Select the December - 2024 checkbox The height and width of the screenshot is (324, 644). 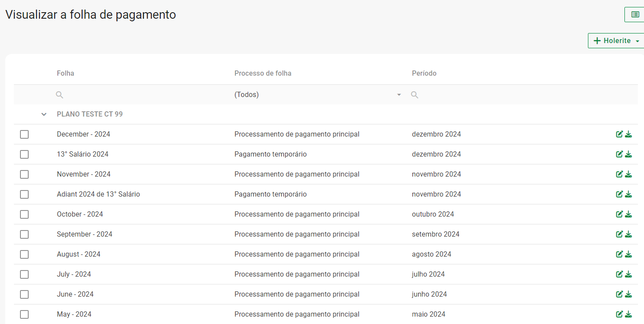24,134
